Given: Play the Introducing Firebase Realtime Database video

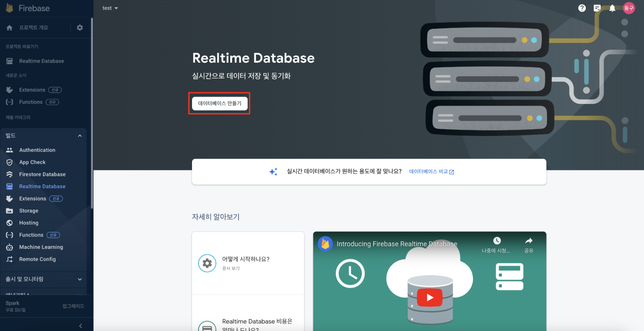Looking at the screenshot, I should [x=430, y=297].
